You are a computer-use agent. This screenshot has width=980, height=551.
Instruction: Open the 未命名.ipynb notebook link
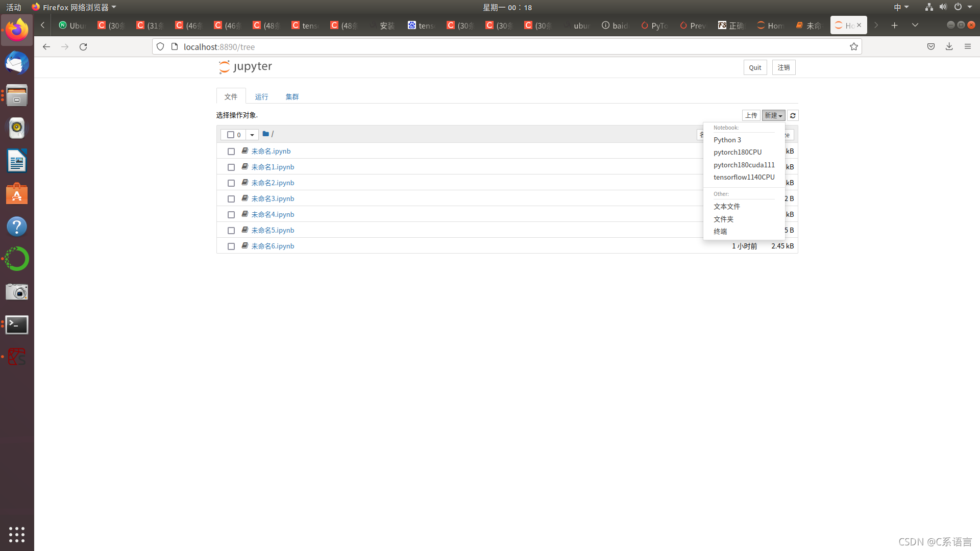[x=271, y=152]
